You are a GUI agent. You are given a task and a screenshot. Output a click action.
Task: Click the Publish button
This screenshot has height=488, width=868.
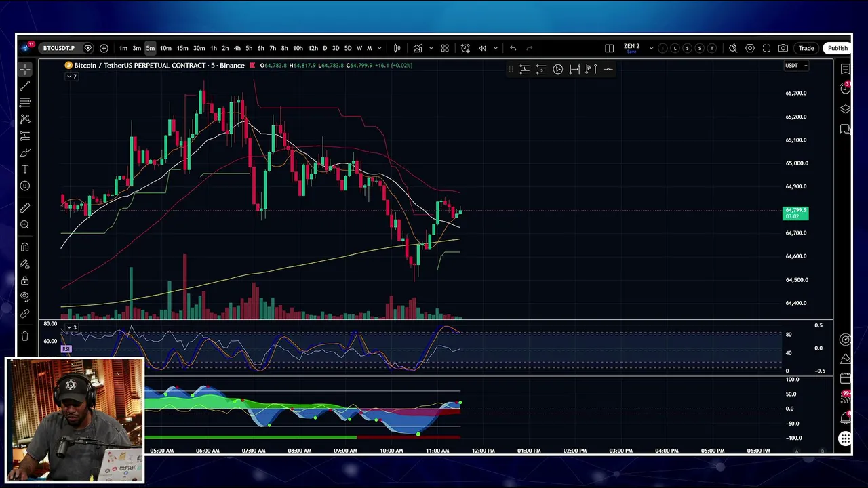(837, 48)
